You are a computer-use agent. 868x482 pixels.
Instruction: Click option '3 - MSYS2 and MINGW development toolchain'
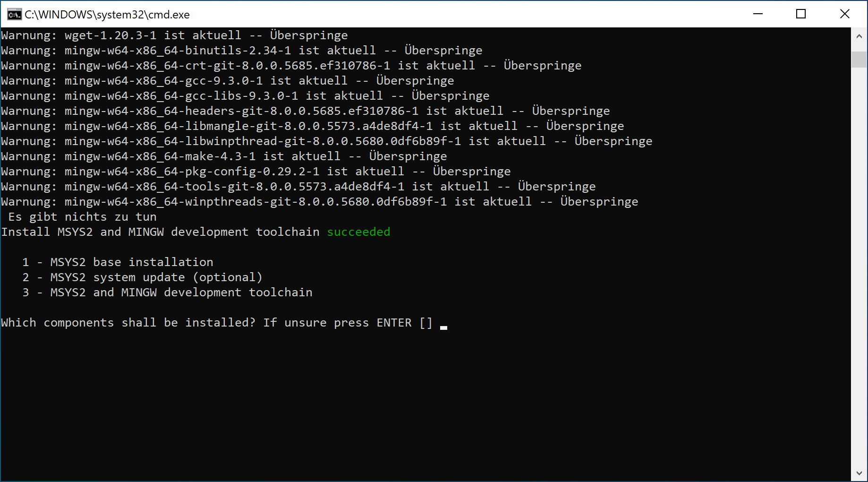coord(167,292)
